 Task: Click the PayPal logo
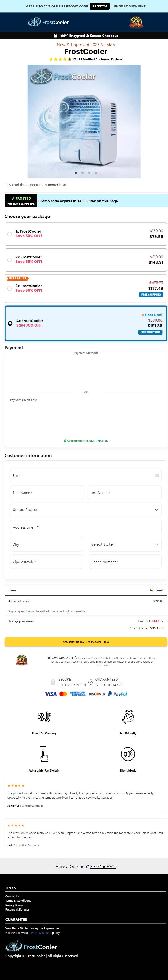coord(117,694)
